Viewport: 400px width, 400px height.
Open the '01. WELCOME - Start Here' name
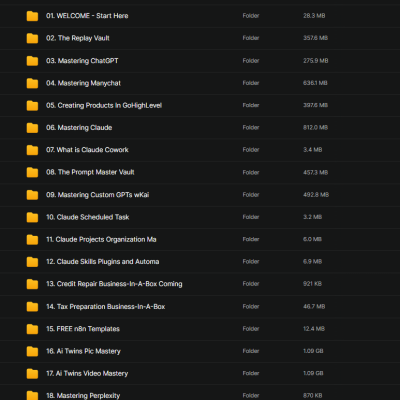[x=87, y=16]
